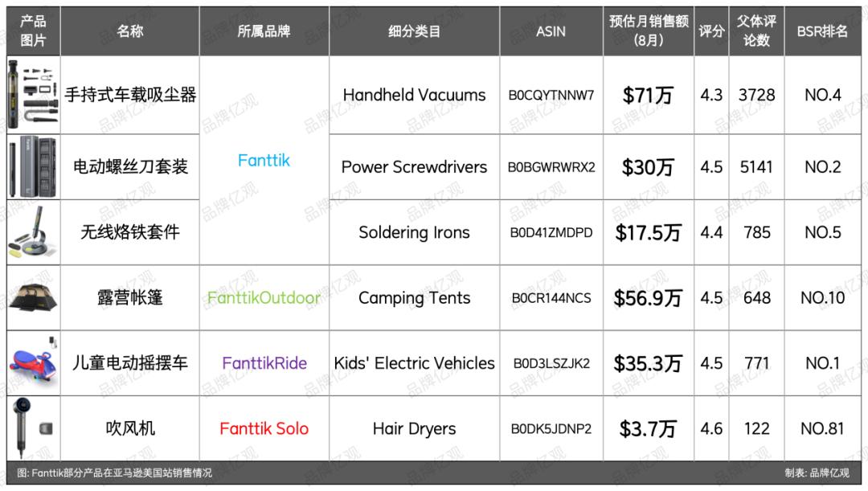Select the 细分类目 column header
The height and width of the screenshot is (491, 868).
[414, 31]
